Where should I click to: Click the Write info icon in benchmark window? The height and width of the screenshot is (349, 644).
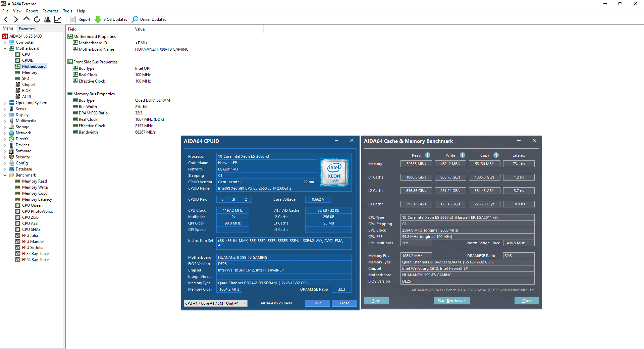click(463, 155)
